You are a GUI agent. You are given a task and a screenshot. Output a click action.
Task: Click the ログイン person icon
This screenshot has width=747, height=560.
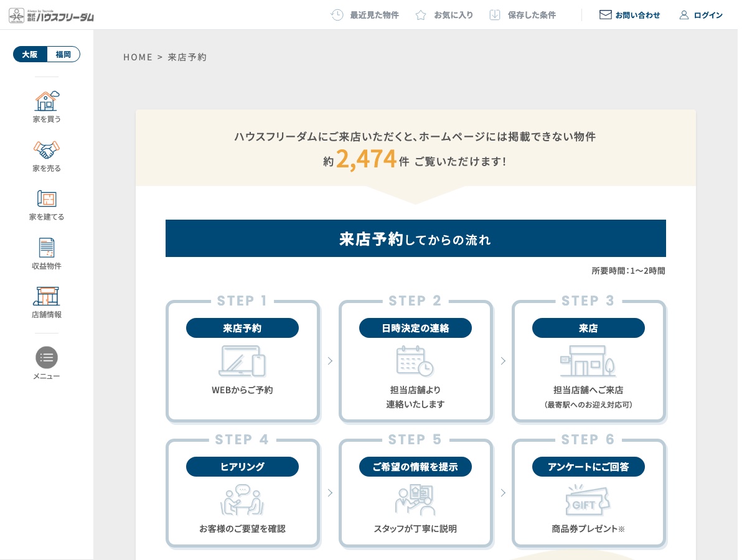684,15
